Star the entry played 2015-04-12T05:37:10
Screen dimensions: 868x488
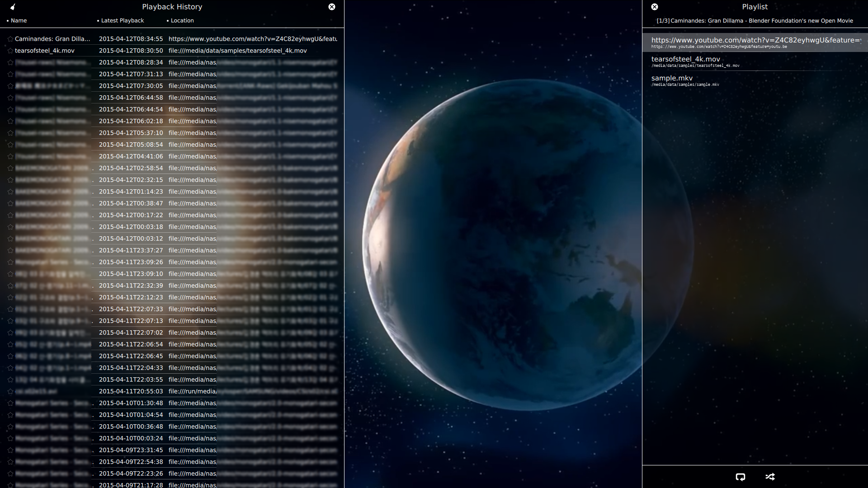10,133
